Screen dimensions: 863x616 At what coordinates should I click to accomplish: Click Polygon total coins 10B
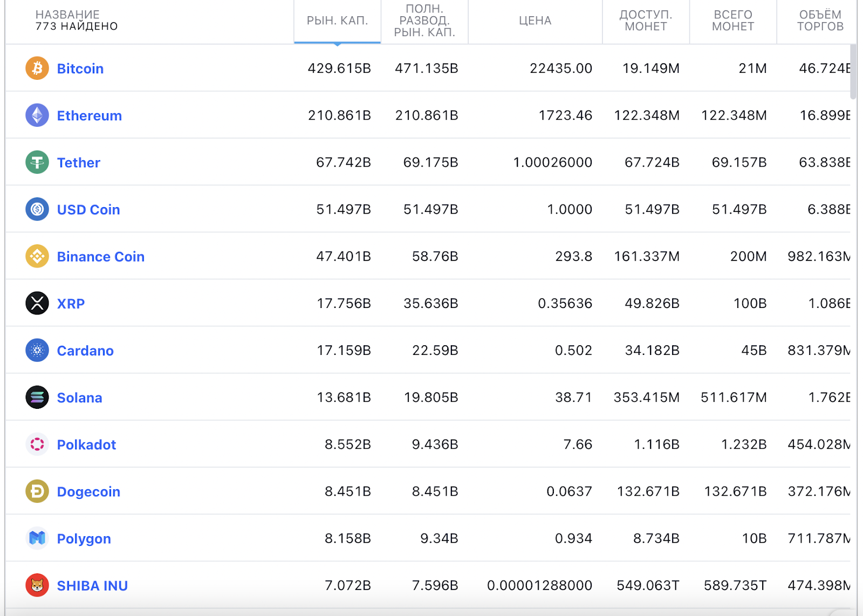pos(754,538)
